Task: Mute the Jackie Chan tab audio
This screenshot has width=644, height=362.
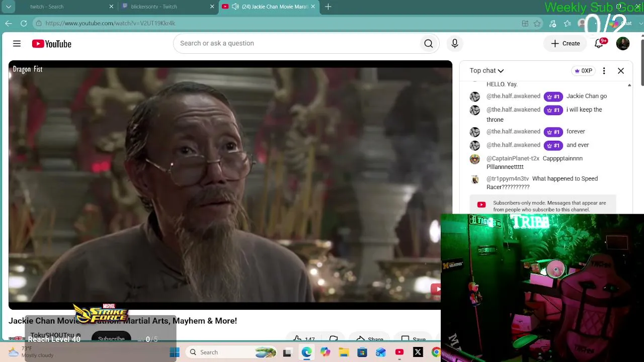Action: coord(235,7)
